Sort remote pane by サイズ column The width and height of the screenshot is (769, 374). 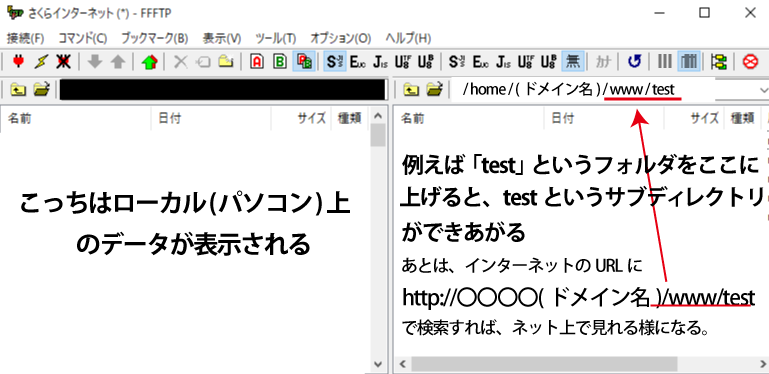coord(694,119)
